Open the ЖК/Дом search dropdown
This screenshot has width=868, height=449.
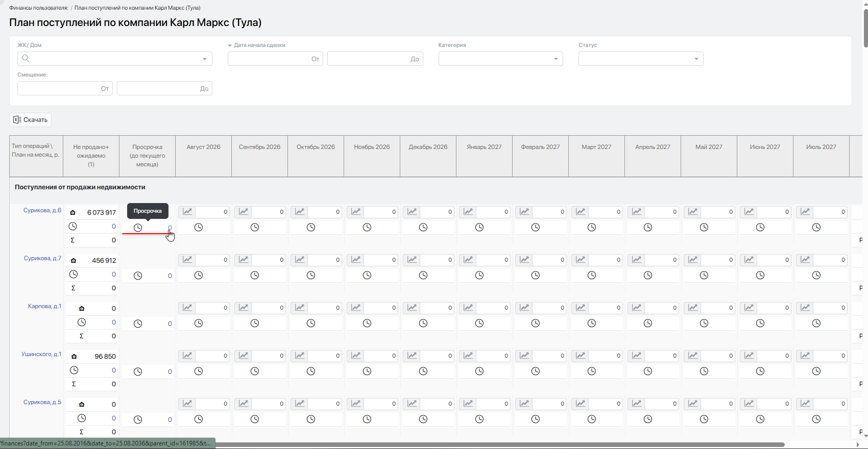115,59
